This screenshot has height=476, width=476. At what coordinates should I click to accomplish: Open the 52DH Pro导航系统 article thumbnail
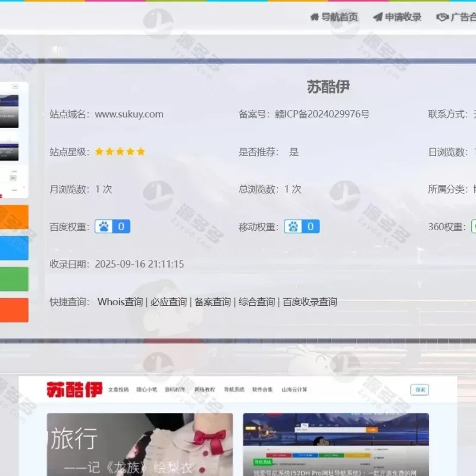pos(336,444)
